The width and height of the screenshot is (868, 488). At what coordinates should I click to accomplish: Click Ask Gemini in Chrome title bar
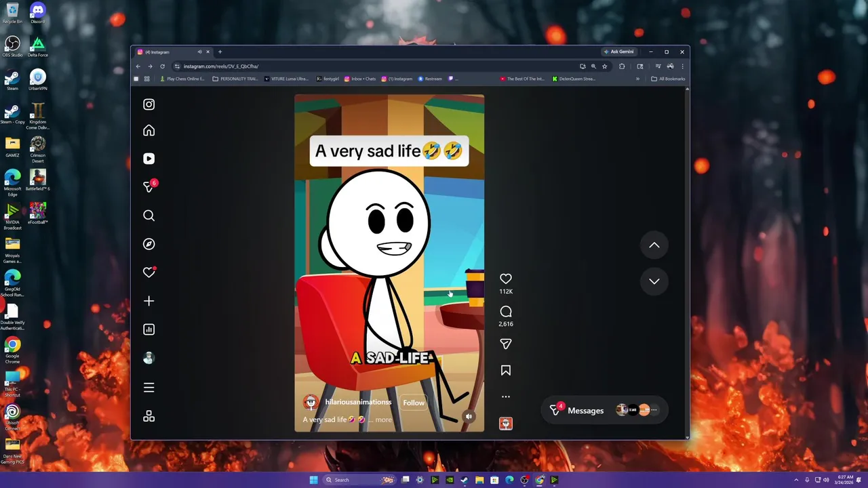point(618,52)
